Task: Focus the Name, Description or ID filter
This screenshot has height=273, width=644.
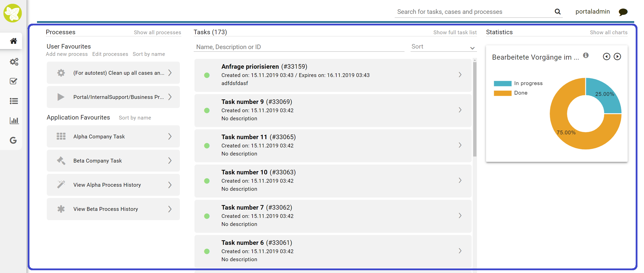Action: coord(299,47)
